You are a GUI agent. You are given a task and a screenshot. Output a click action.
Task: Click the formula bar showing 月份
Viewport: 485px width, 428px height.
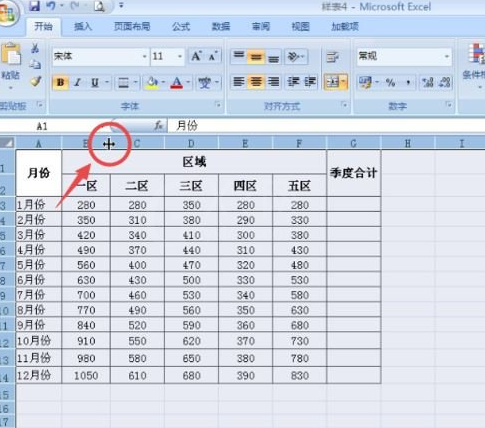326,126
